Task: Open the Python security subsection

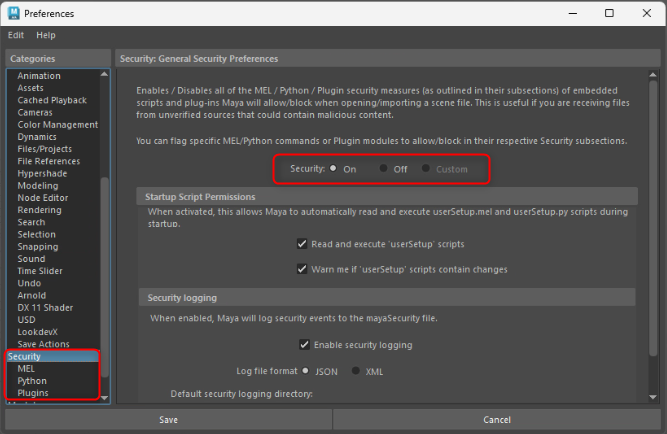Action: point(32,381)
